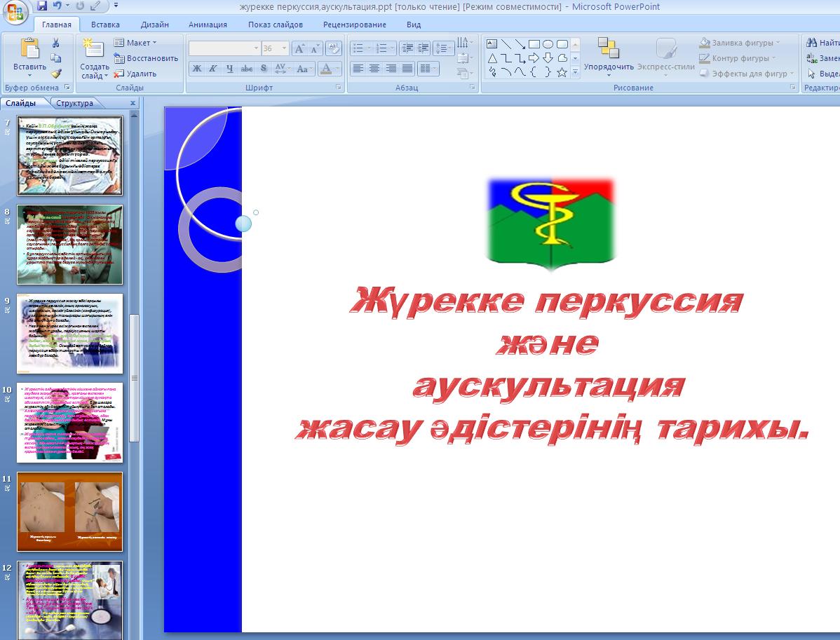Toggle text shadow S
The width and height of the screenshot is (840, 640).
pyautogui.click(x=263, y=69)
